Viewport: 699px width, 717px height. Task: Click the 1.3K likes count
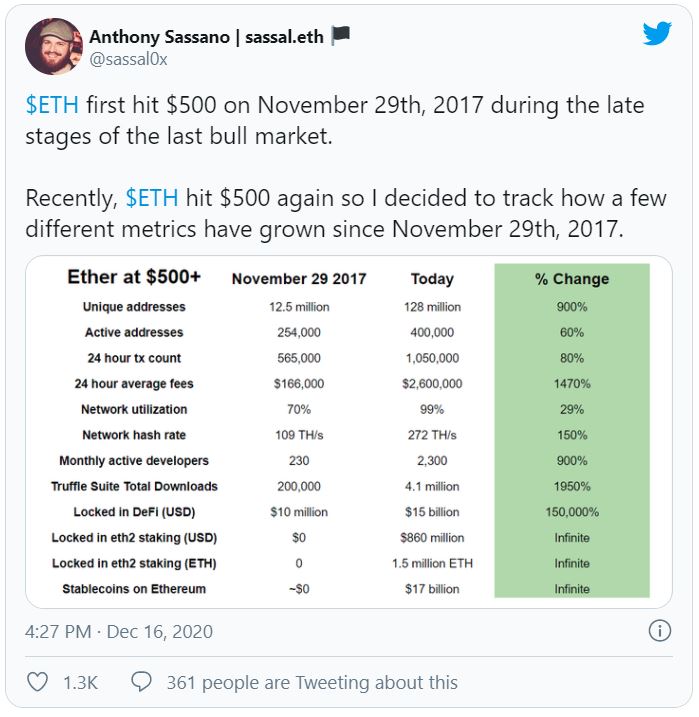click(80, 683)
